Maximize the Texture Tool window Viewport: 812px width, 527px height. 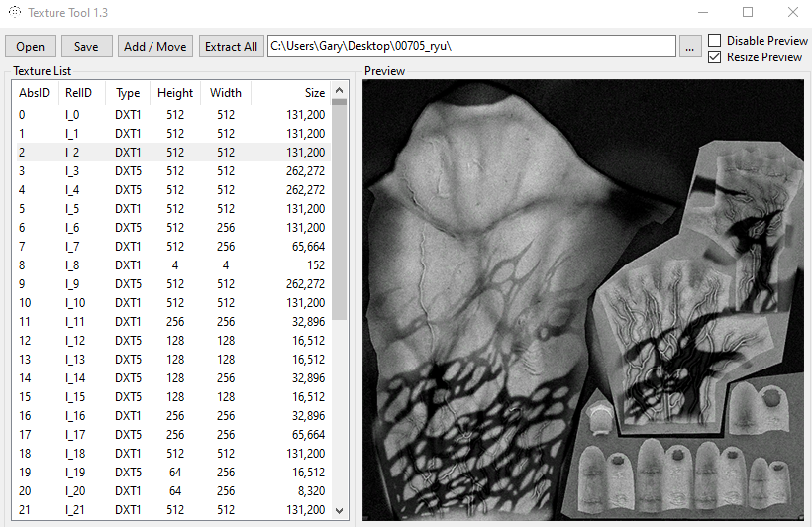coord(748,12)
